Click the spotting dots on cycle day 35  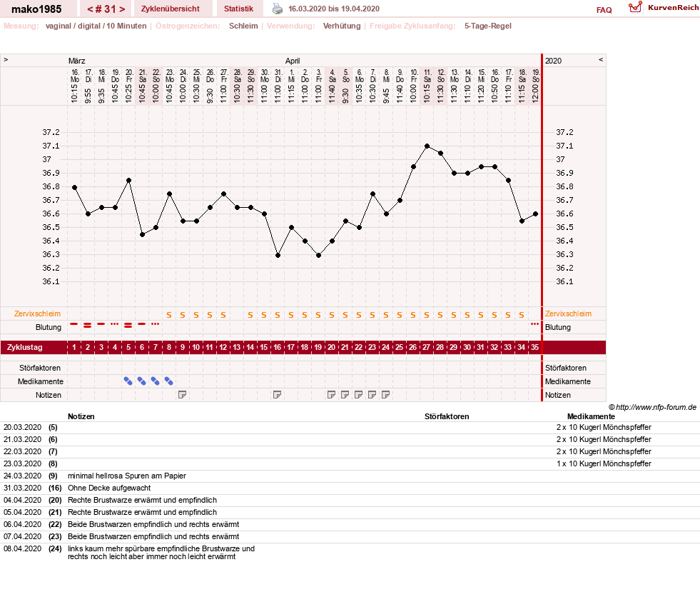click(x=535, y=324)
